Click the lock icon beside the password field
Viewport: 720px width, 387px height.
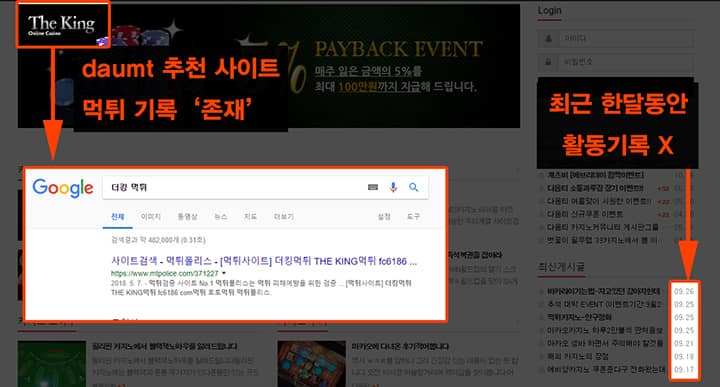pos(548,62)
